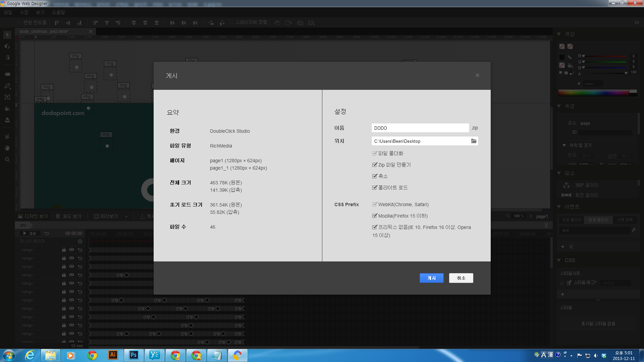644x362 pixels.
Task: Click the folder browse icon for location
Action: (474, 141)
